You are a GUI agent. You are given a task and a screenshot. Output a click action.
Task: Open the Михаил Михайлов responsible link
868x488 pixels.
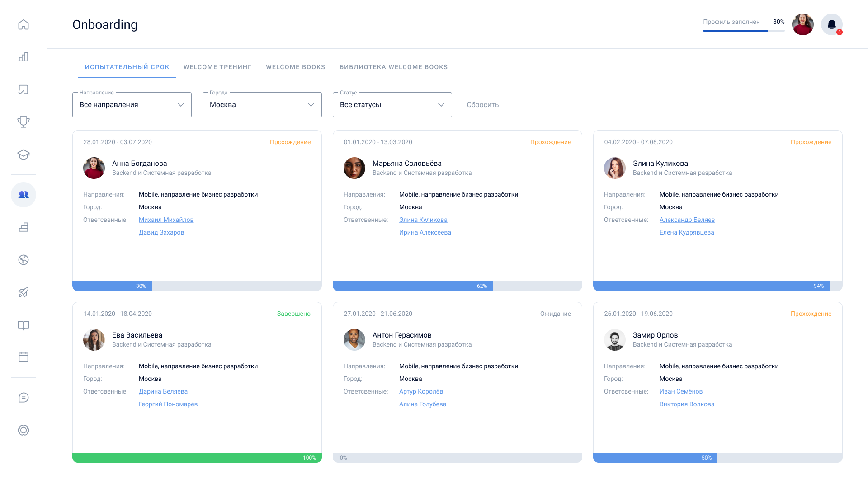[166, 220]
